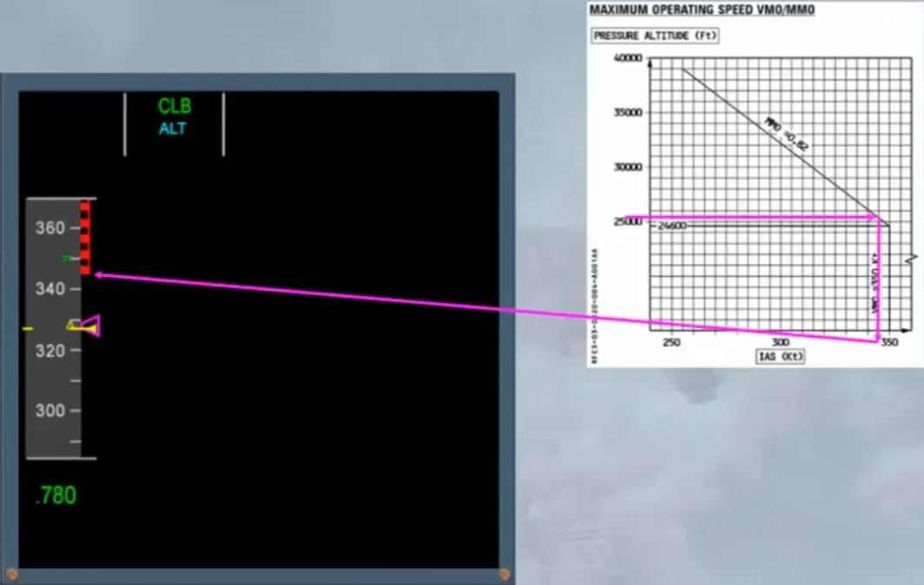Screen dimensions: 924x585
Task: Click the bottom-left panel screw
Action: click(11, 574)
